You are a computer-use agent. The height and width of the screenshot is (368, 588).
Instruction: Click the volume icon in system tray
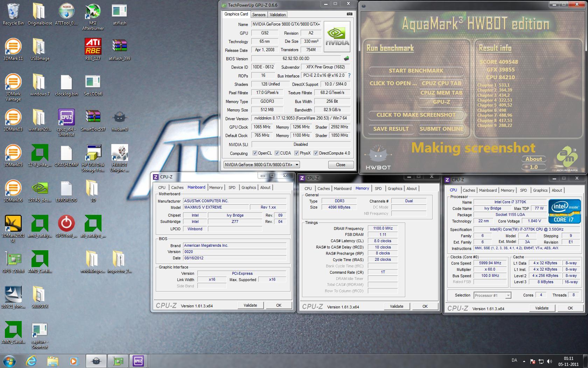click(x=549, y=361)
